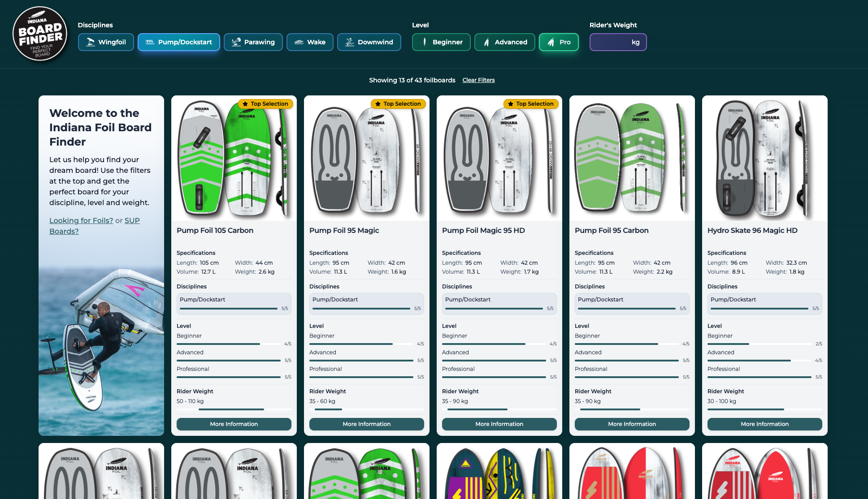Click the Indiana Board Finder logo
The width and height of the screenshot is (868, 499).
[40, 34]
